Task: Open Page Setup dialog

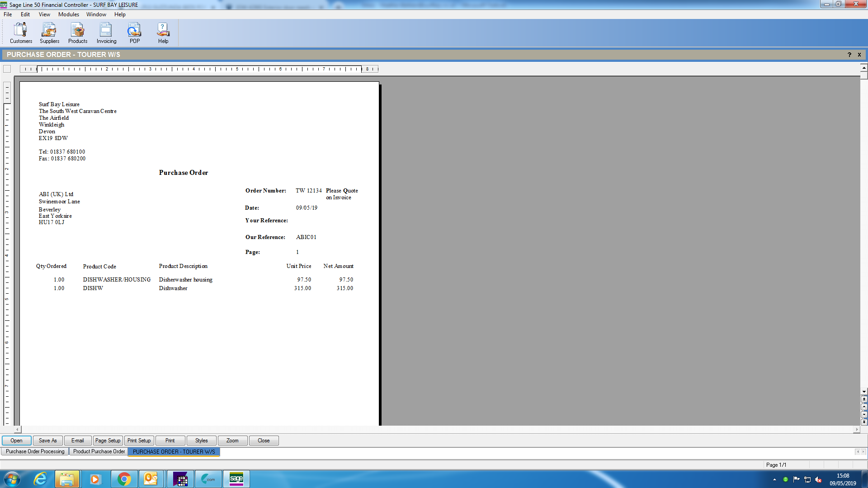Action: pos(108,441)
